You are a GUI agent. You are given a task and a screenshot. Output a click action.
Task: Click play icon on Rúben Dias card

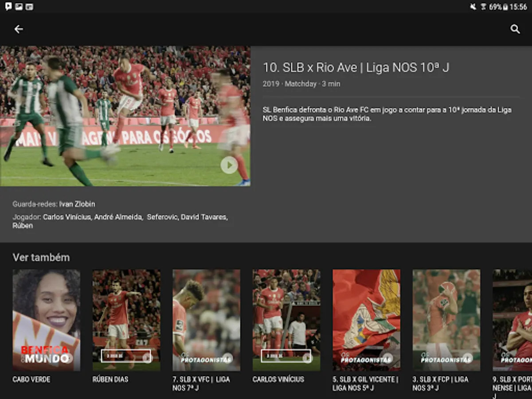(147, 357)
